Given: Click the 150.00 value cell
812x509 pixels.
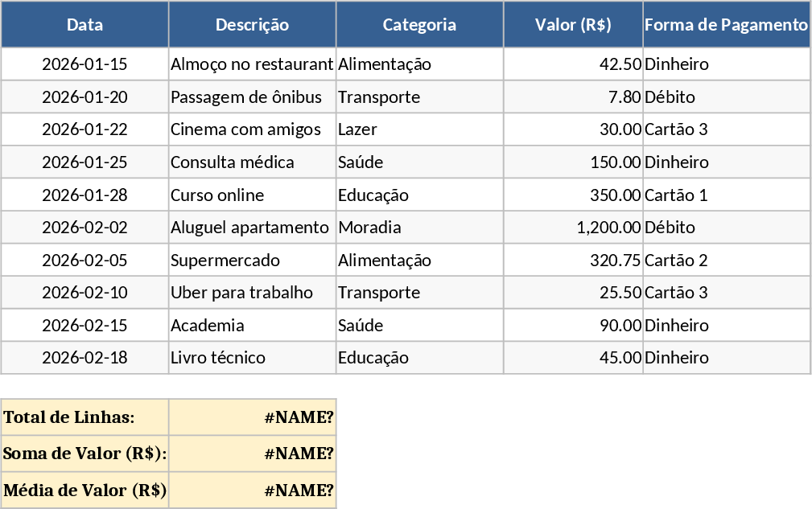Looking at the screenshot, I should click(x=573, y=162).
